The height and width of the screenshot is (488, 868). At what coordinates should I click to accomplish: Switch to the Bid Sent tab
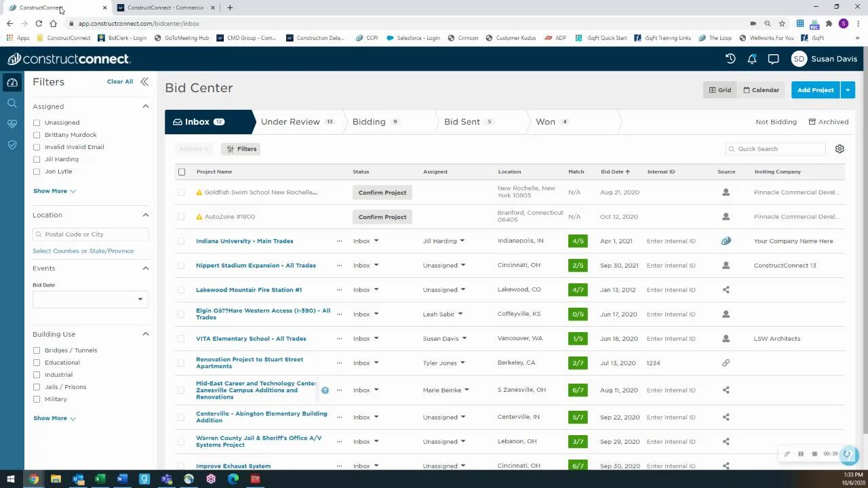462,122
